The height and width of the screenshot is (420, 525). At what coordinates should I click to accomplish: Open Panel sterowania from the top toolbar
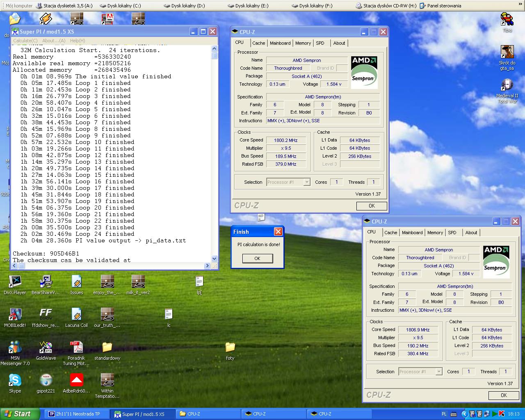click(x=441, y=6)
